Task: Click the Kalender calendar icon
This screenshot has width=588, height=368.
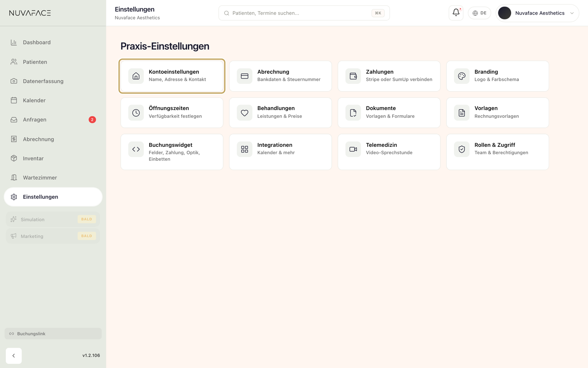Action: [14, 100]
